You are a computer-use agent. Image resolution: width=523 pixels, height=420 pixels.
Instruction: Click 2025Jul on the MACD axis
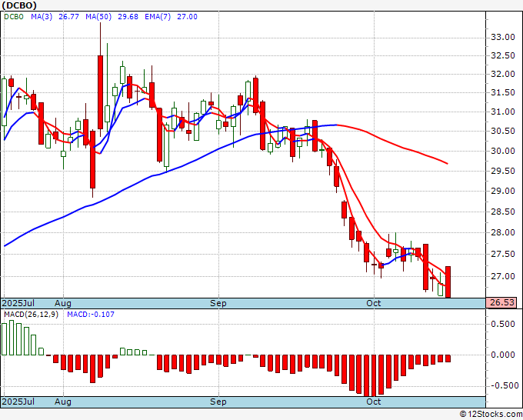[x=18, y=402]
